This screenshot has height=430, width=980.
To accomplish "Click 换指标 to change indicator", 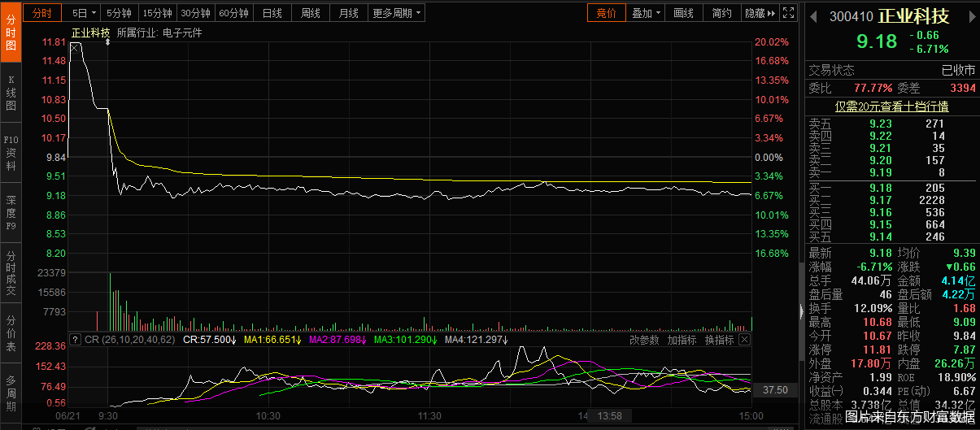I will pos(719,340).
